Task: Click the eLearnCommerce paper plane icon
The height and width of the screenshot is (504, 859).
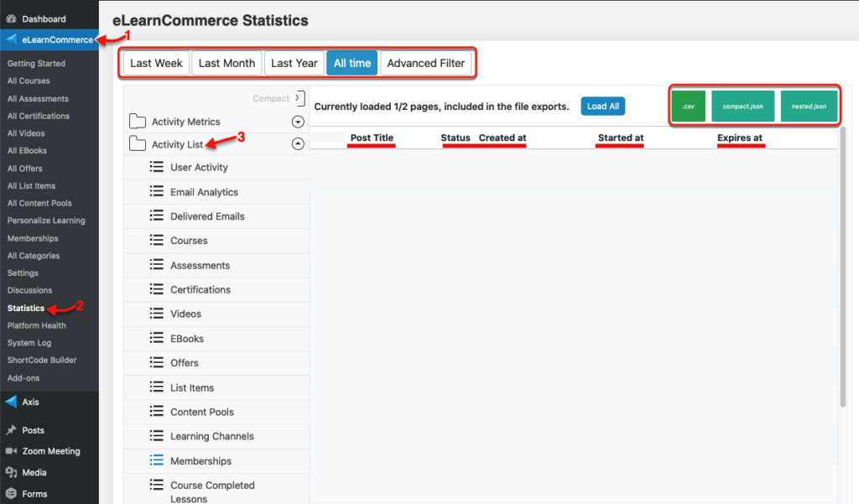Action: [x=11, y=39]
